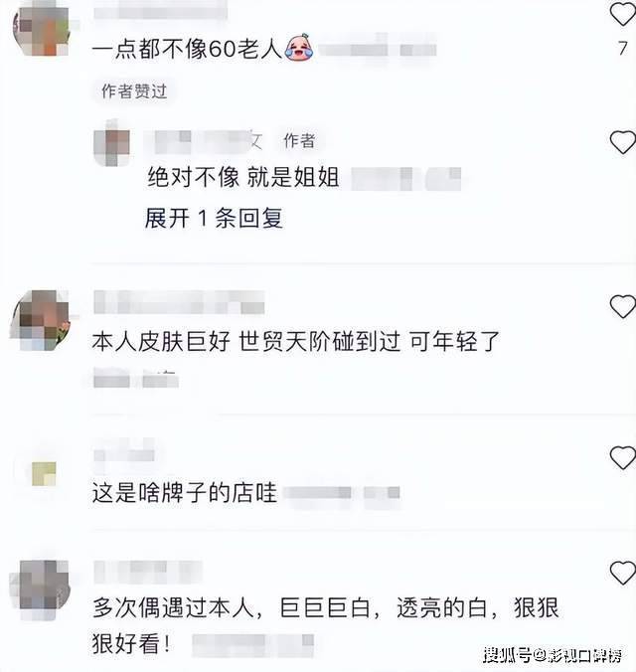Open the author's avatar in reply
This screenshot has width=636, height=672.
coord(112,143)
